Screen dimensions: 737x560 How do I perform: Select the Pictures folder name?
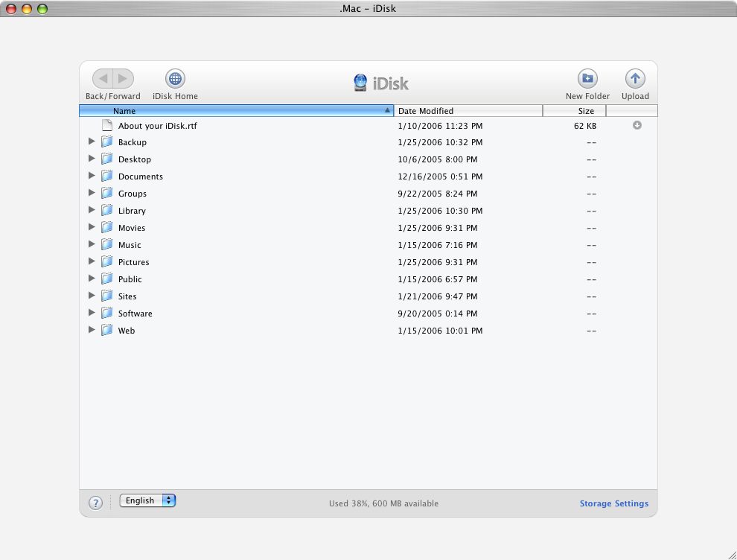pos(133,262)
